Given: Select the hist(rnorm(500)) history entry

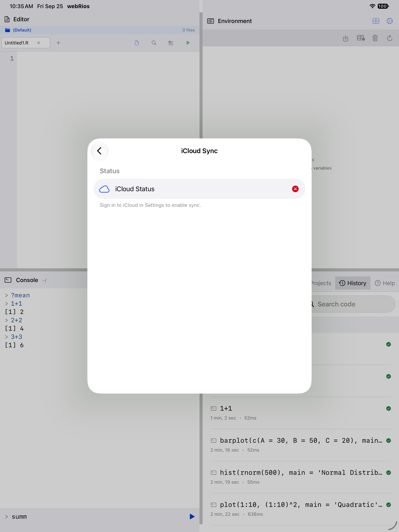Looking at the screenshot, I should pyautogui.click(x=301, y=477).
